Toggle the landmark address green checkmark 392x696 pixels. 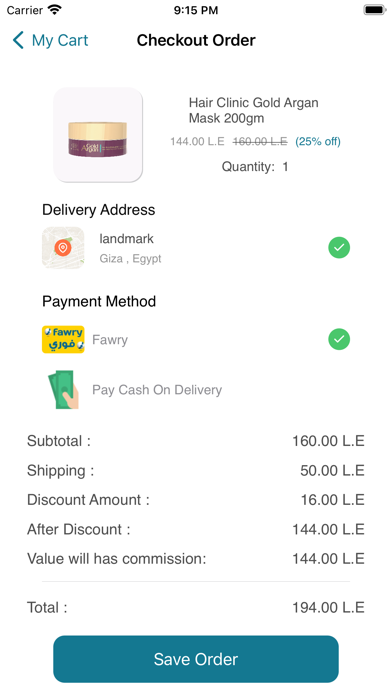[x=339, y=248]
